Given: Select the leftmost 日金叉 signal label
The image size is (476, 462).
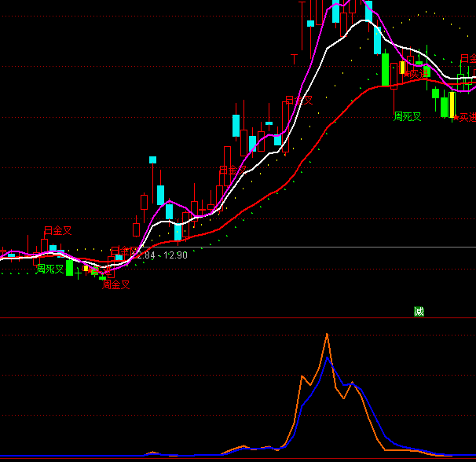Looking at the screenshot, I should coord(57,231).
